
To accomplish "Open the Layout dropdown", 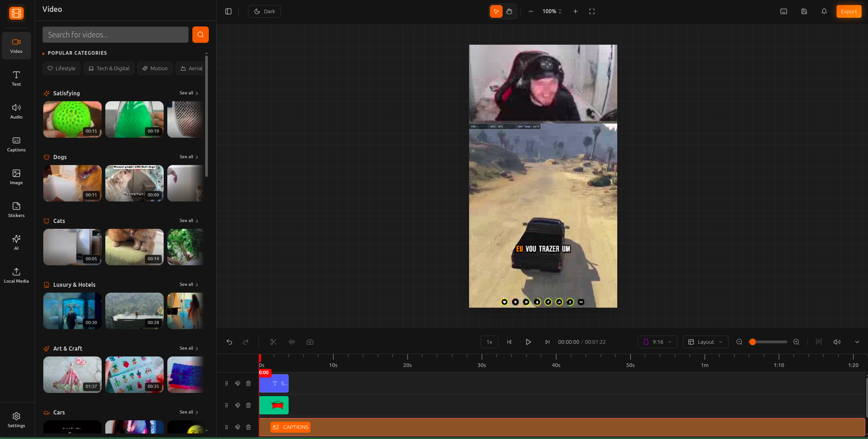I will click(x=705, y=342).
